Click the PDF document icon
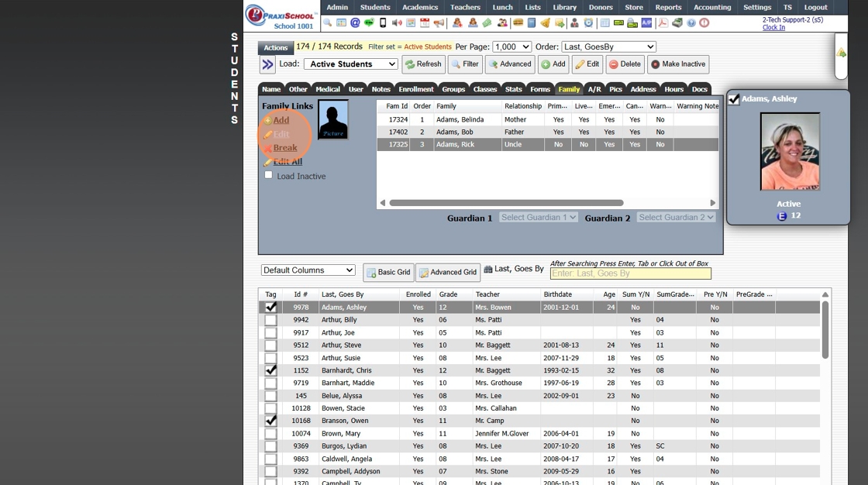Image resolution: width=868 pixels, height=485 pixels. [x=663, y=22]
